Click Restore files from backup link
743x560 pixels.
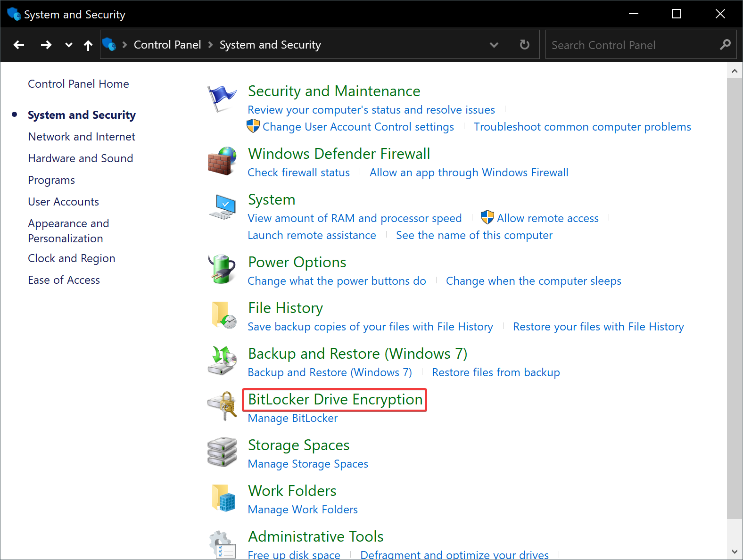click(x=496, y=372)
